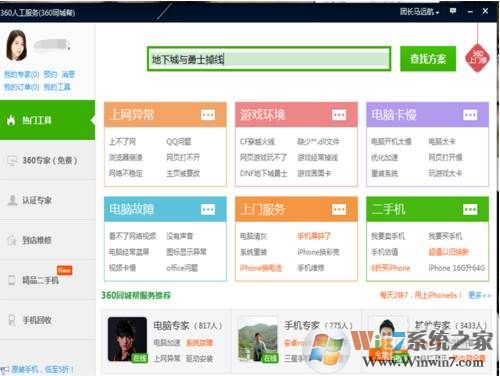Click the CF穿越火线 entry
The height and width of the screenshot is (376, 500).
tap(257, 142)
